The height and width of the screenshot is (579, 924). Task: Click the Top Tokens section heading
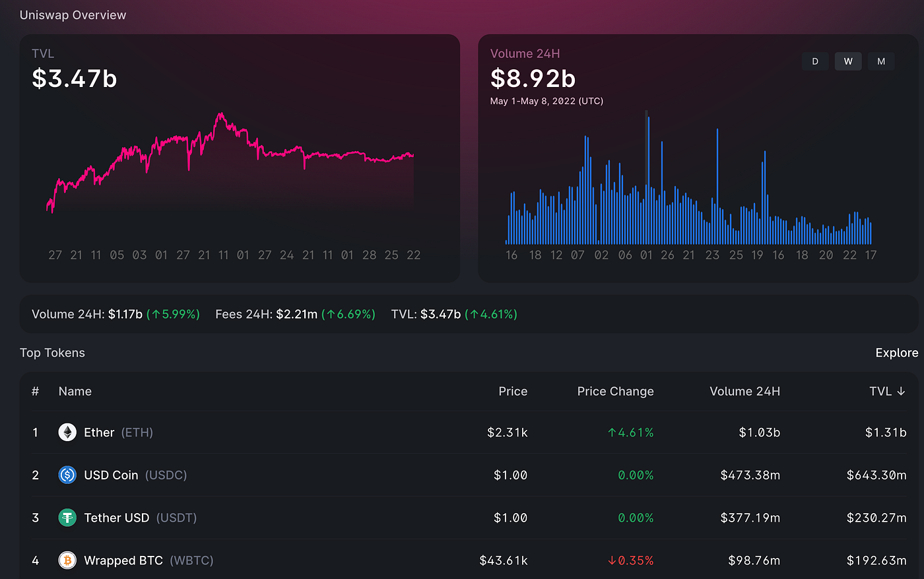(53, 353)
